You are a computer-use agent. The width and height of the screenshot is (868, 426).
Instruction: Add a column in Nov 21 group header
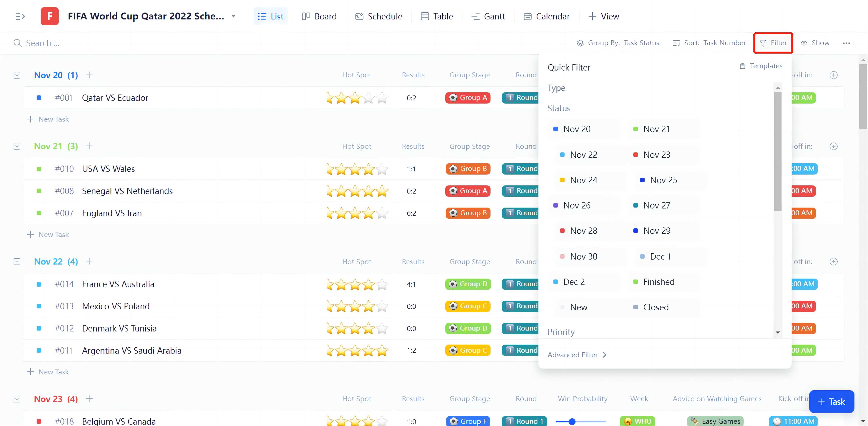833,146
